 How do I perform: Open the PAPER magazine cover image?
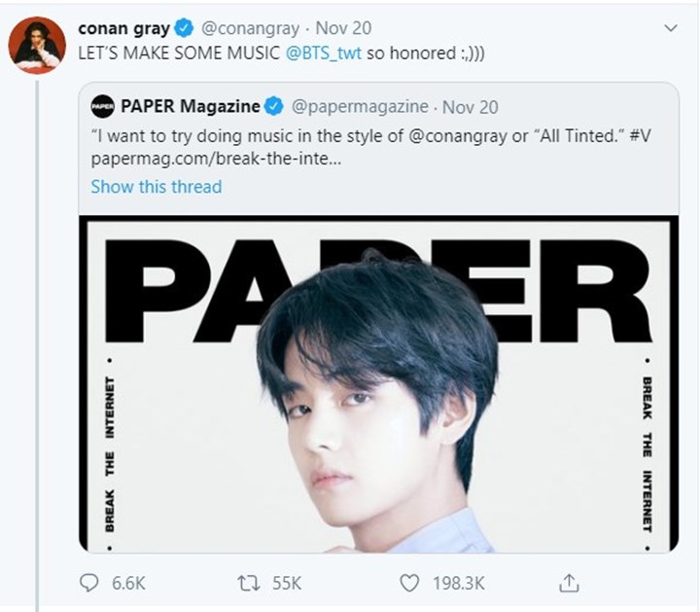tap(378, 384)
